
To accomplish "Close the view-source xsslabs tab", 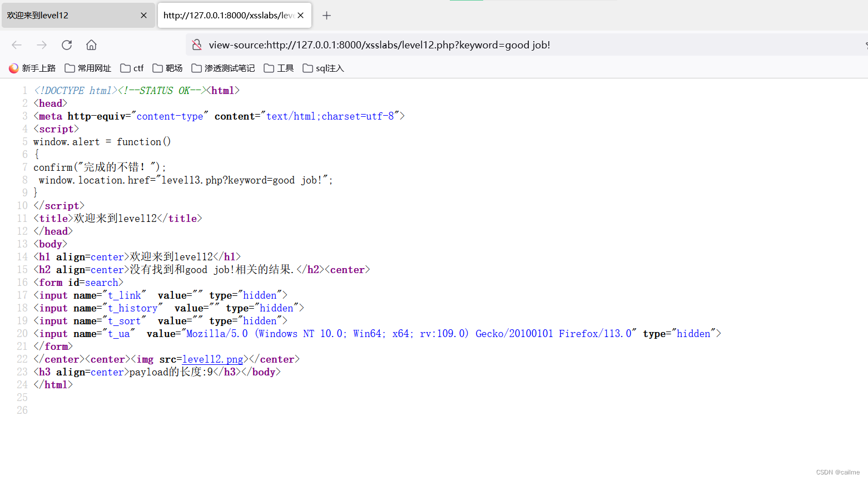I will click(x=301, y=16).
